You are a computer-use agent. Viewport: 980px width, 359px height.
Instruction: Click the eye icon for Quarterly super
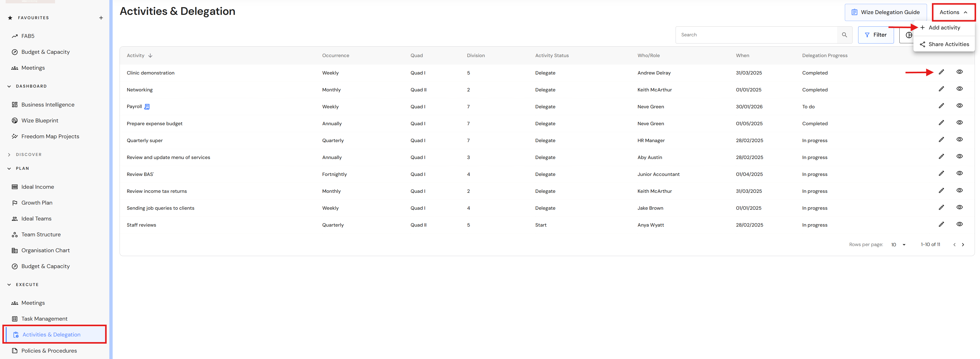(959, 139)
